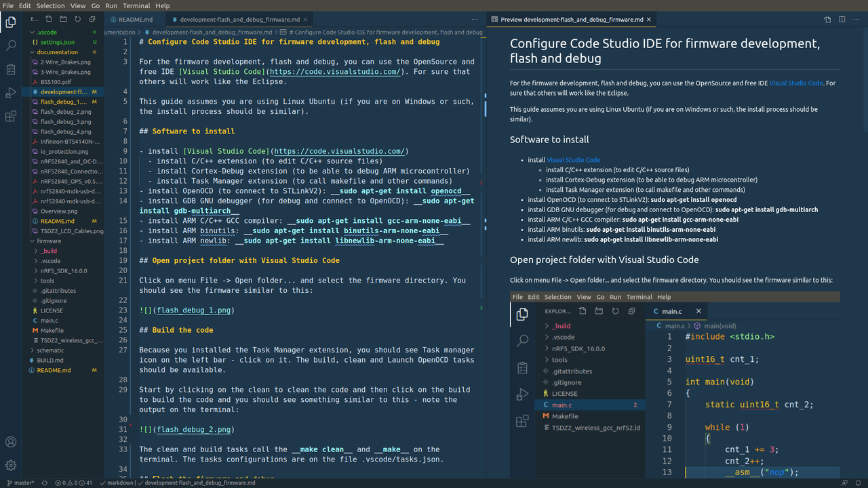The width and height of the screenshot is (868, 488).
Task: Open the Go menu
Action: (x=95, y=5)
